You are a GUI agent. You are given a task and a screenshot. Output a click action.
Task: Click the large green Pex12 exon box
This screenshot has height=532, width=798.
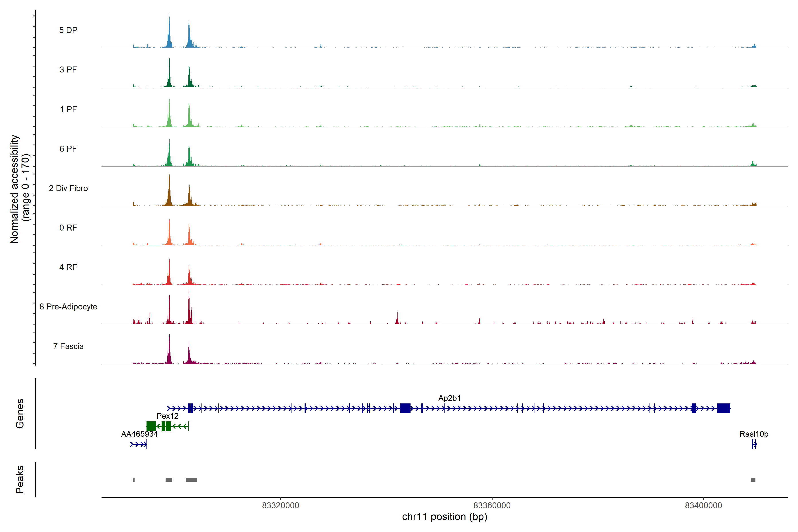coord(151,426)
